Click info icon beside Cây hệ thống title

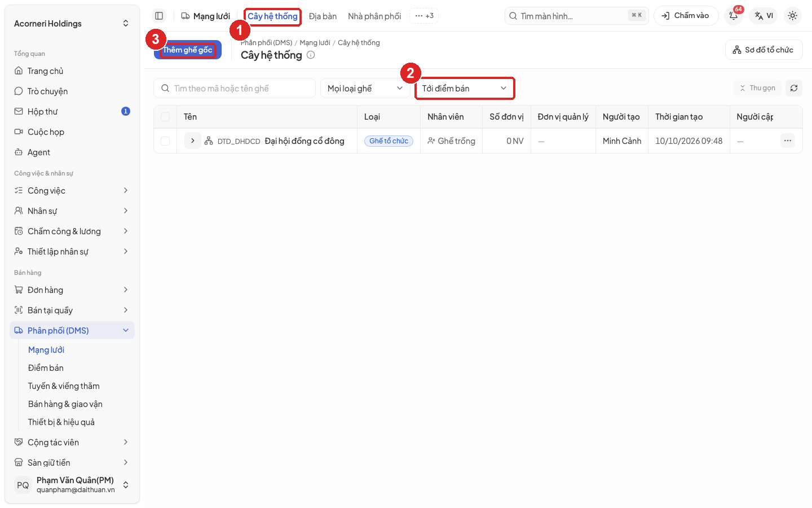pos(311,55)
